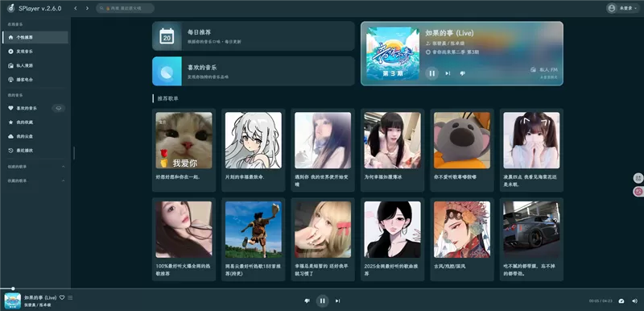
Task: Click the 好想好想和你在一起 playlist title
Action: [x=178, y=177]
